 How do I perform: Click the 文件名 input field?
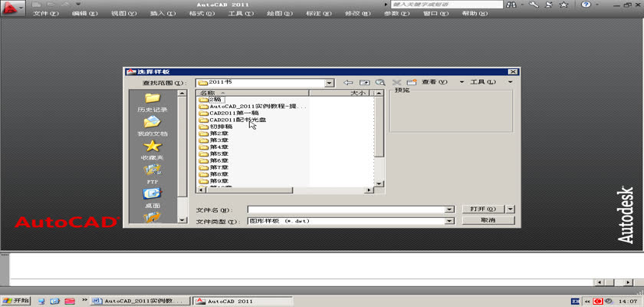(x=346, y=210)
